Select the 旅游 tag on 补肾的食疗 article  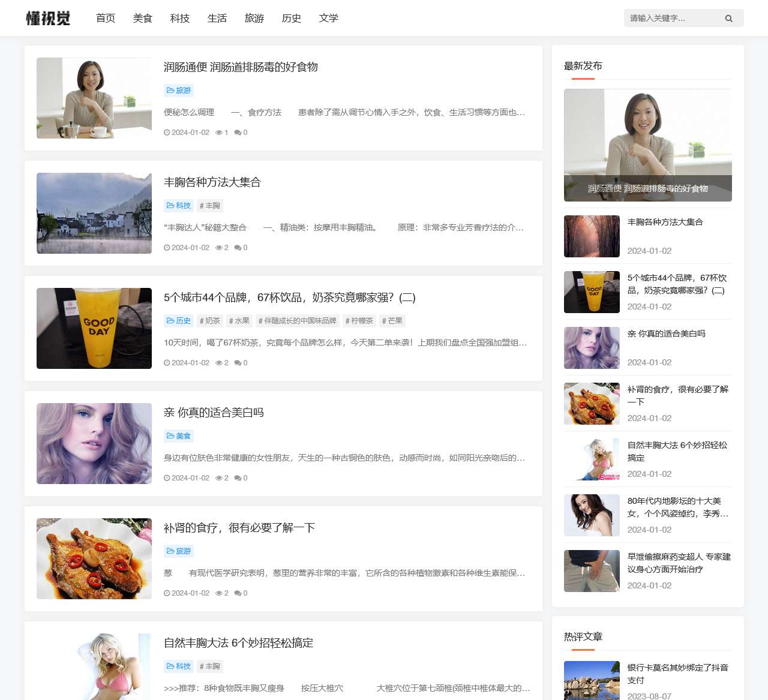click(178, 551)
